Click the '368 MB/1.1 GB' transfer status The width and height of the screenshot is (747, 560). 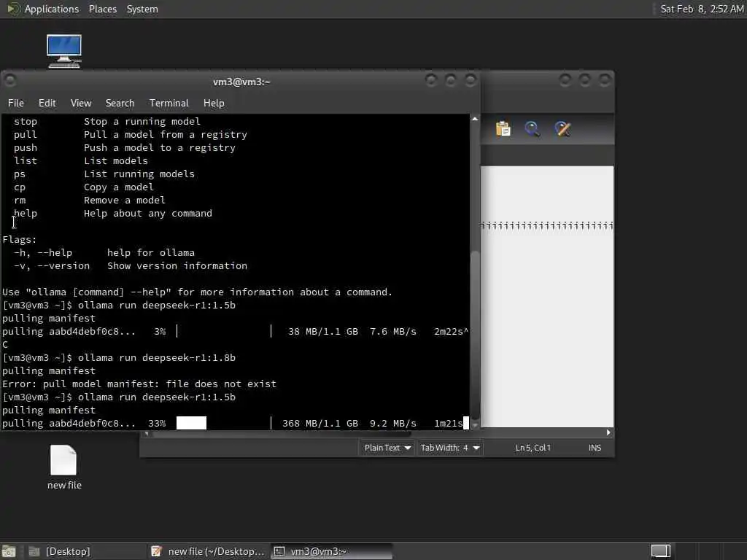320,423
